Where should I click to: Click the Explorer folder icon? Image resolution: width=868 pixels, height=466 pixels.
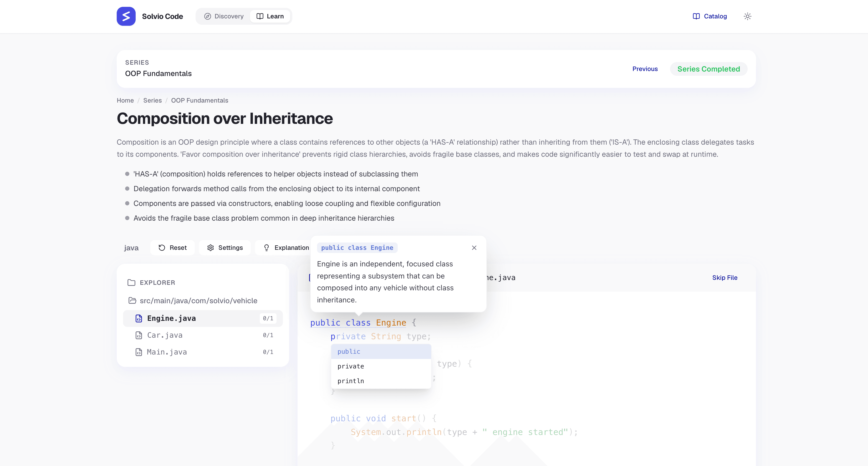click(131, 282)
